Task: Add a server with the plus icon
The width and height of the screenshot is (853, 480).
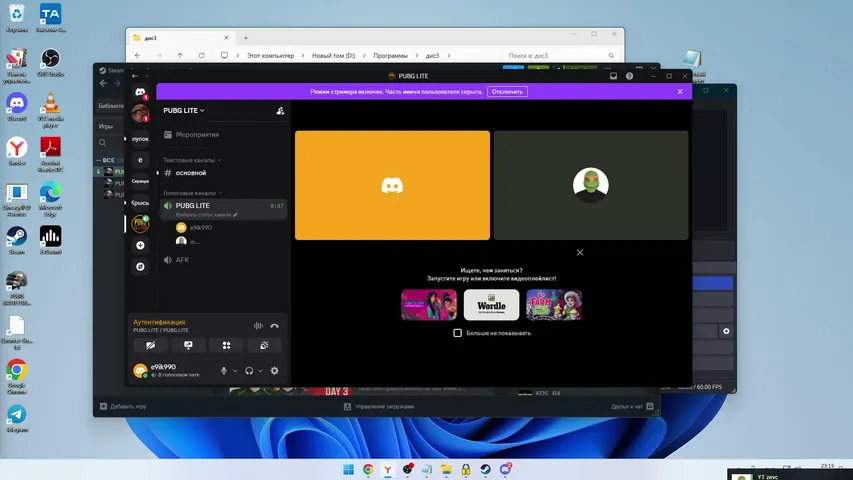Action: coord(140,245)
